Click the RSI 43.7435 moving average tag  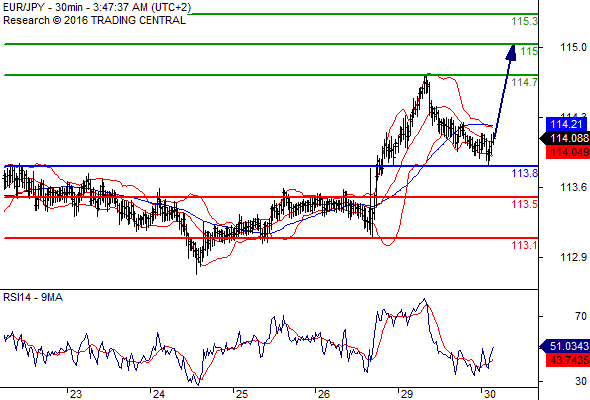point(568,360)
